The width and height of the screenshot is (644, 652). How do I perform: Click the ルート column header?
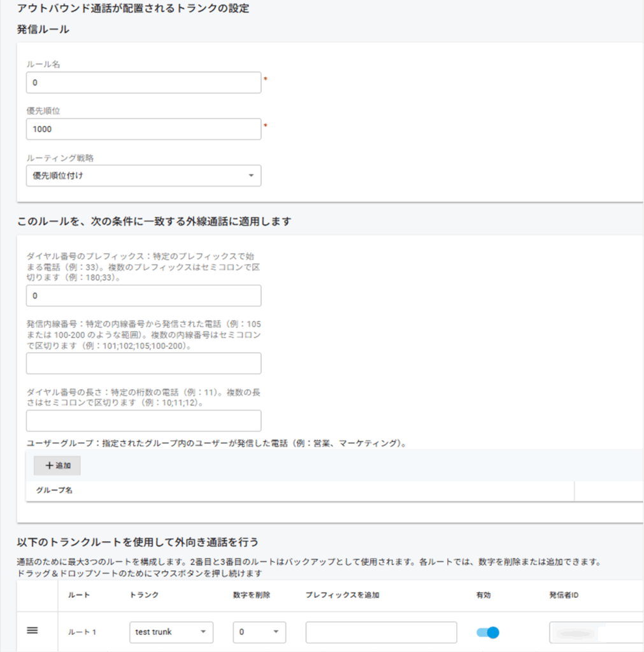point(78,595)
